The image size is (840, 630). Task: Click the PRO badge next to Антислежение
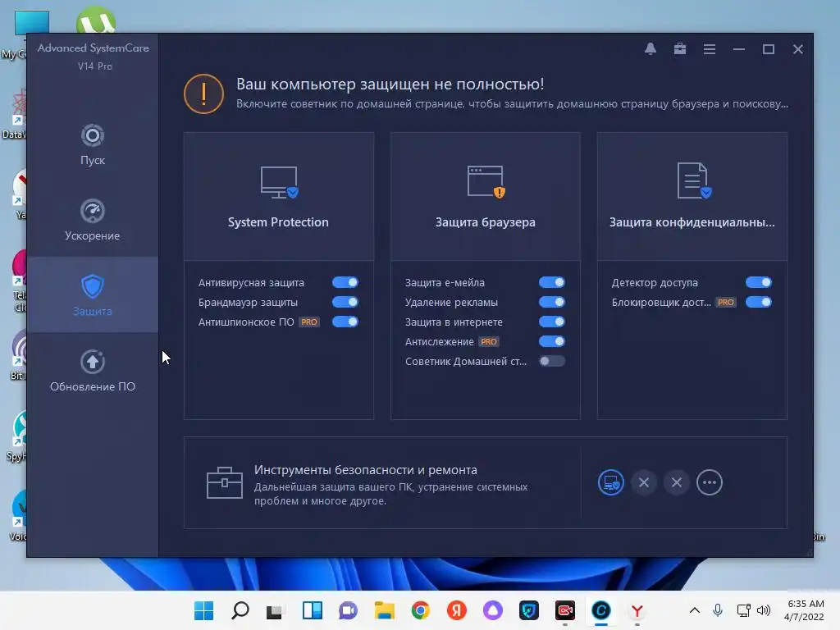coord(489,342)
